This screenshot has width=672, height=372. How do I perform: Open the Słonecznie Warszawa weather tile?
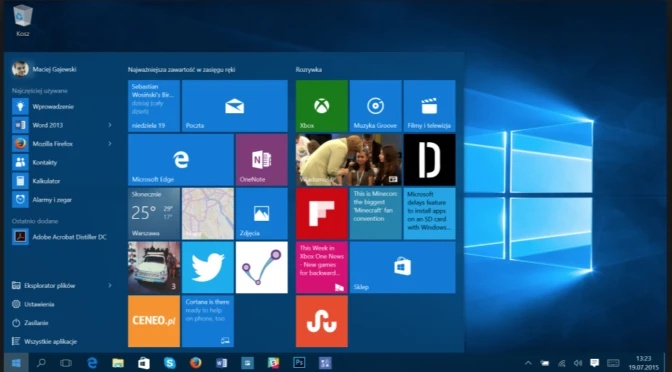(x=154, y=213)
